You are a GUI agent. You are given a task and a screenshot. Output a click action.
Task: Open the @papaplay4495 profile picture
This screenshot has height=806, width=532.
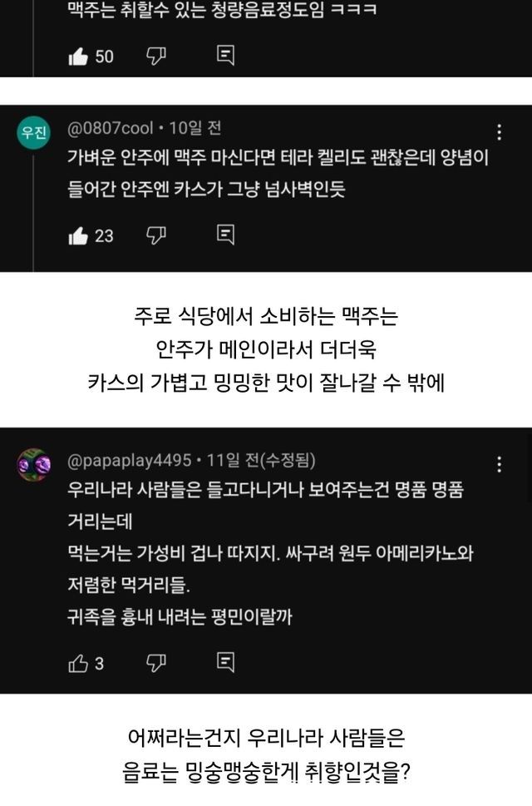coord(34,464)
